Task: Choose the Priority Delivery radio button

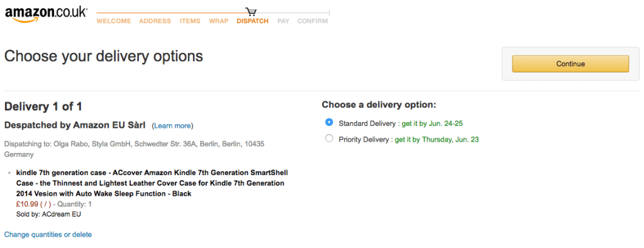Action: [328, 139]
